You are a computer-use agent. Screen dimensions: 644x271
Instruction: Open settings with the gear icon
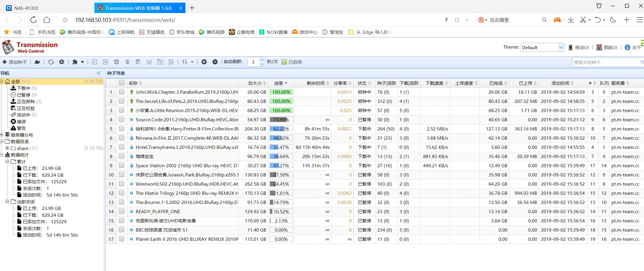[x=62, y=62]
